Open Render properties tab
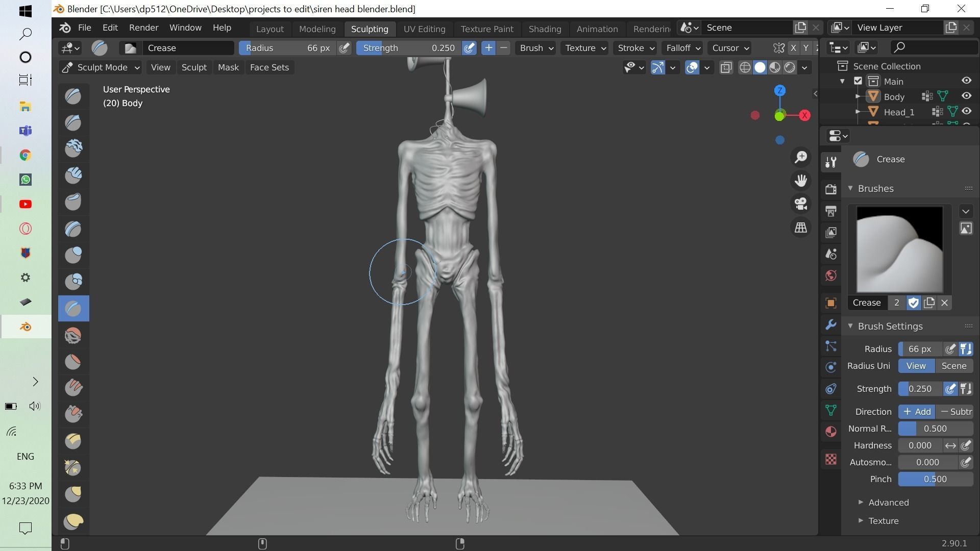The image size is (980, 551). pyautogui.click(x=831, y=189)
